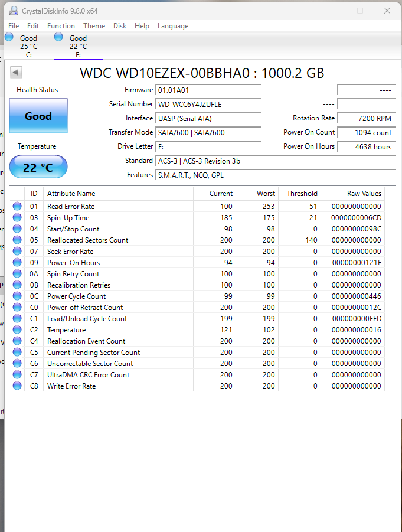Click the Features field
This screenshot has width=402, height=532.
[276, 175]
